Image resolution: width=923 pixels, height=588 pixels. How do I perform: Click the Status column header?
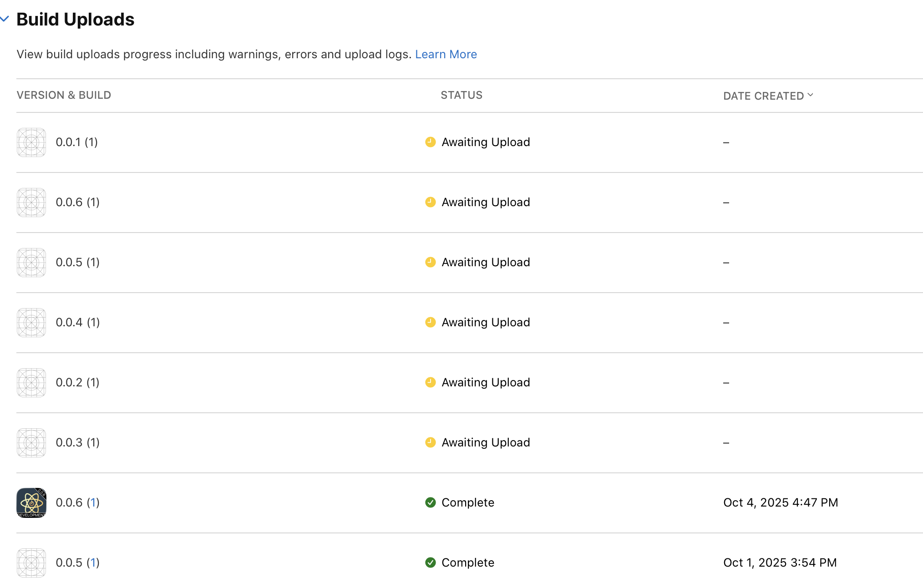pyautogui.click(x=461, y=95)
